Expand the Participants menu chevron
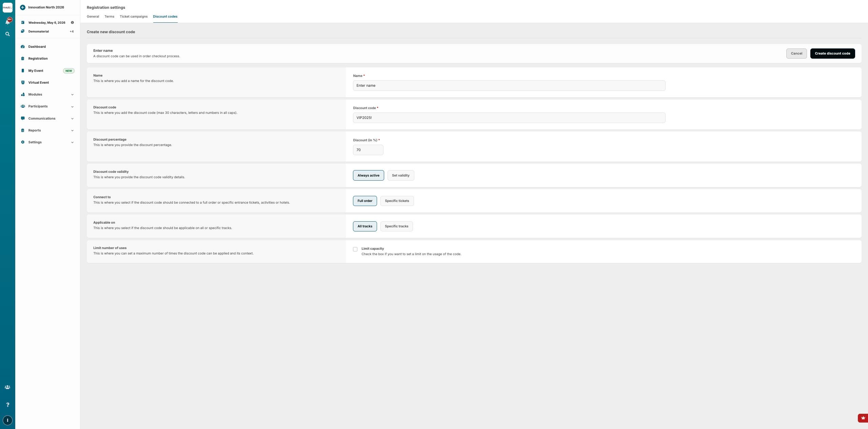This screenshot has height=429, width=868. (x=72, y=107)
